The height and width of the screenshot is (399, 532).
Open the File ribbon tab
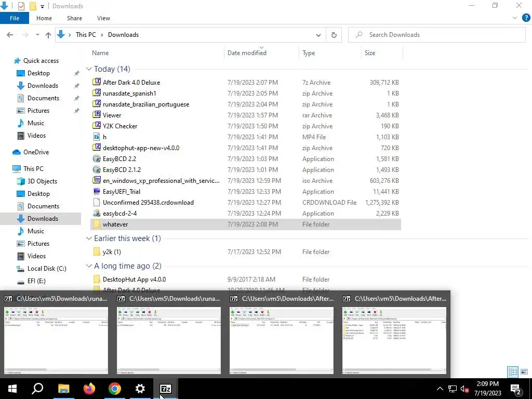click(x=15, y=18)
